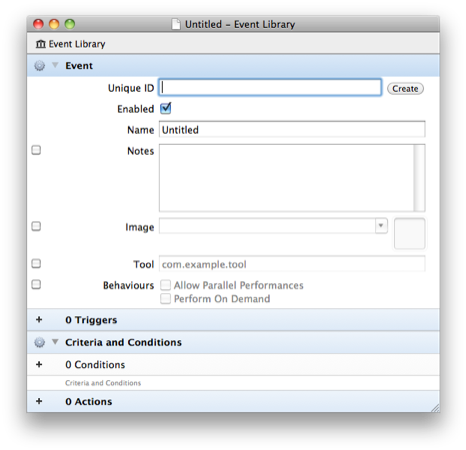Click the Create button
466x450 pixels.
pyautogui.click(x=405, y=89)
